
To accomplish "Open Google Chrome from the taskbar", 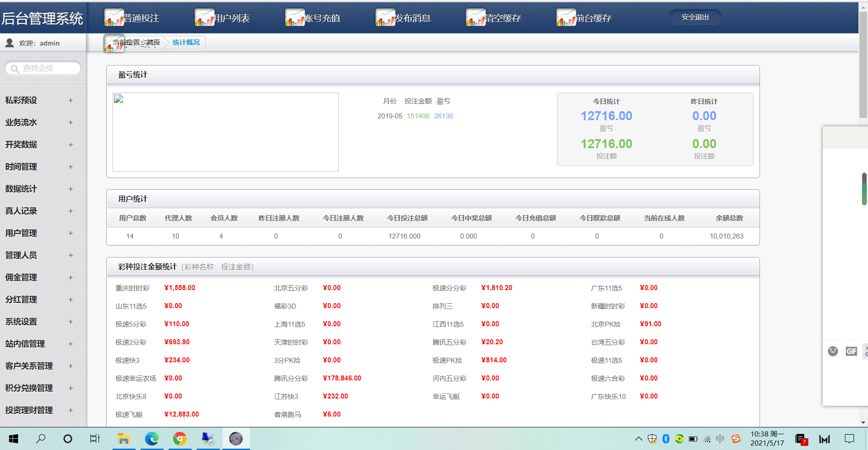I will point(180,438).
